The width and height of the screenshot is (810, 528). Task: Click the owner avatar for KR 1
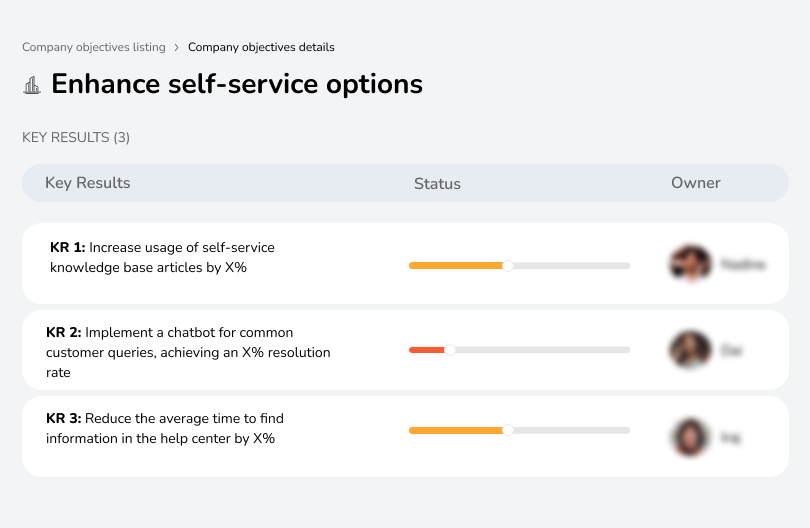[x=689, y=264]
